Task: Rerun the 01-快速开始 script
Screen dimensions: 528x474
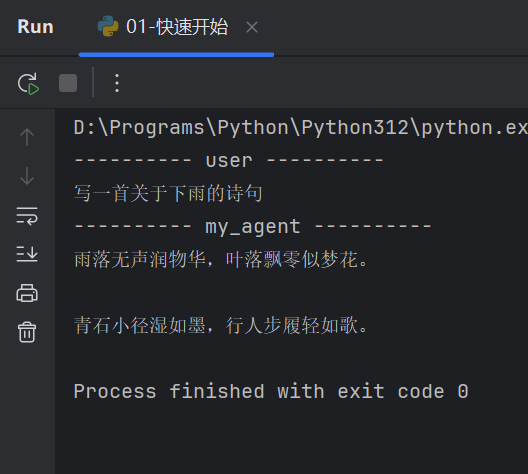Action: coord(28,83)
